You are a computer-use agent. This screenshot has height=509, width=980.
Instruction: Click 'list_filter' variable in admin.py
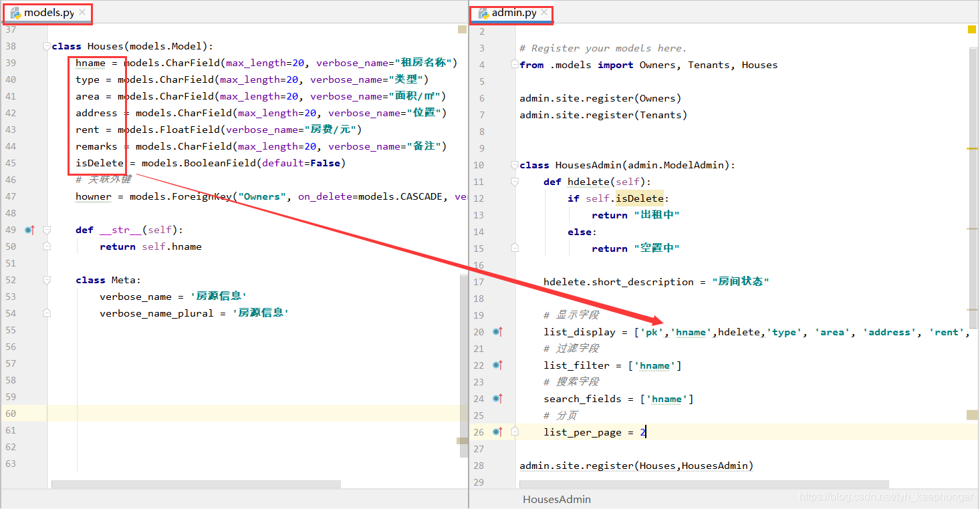click(576, 365)
